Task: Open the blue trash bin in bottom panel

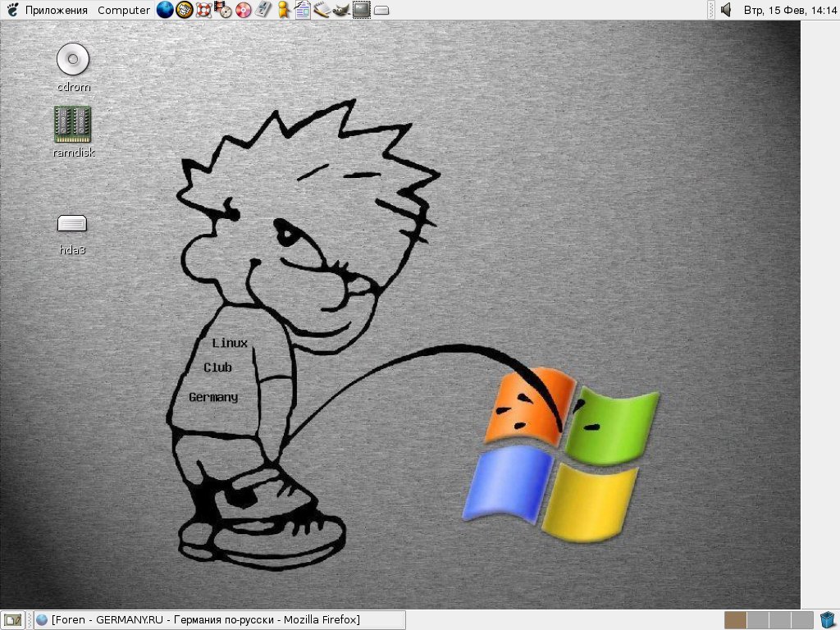Action: [x=828, y=620]
